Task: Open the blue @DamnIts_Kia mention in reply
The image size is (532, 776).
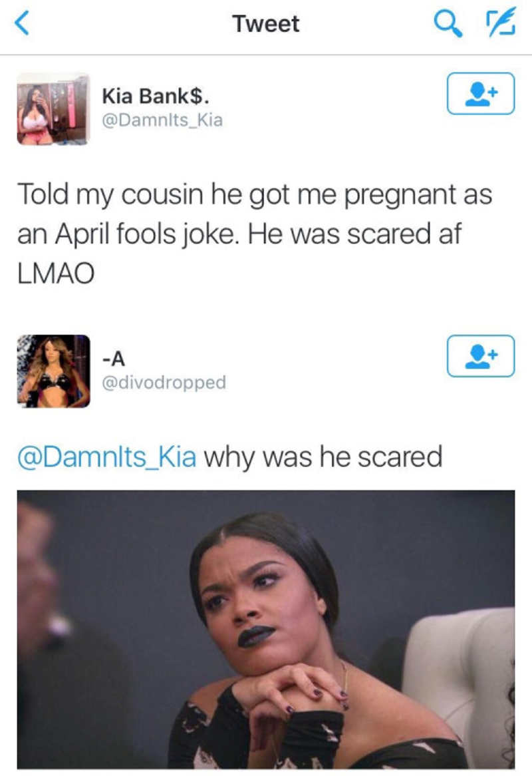Action: click(107, 457)
